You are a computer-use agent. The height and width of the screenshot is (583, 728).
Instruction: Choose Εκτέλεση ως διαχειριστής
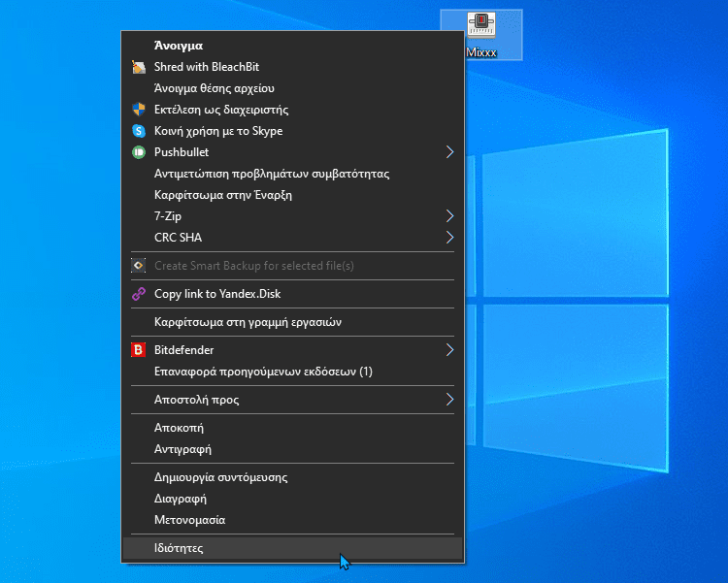click(293, 110)
